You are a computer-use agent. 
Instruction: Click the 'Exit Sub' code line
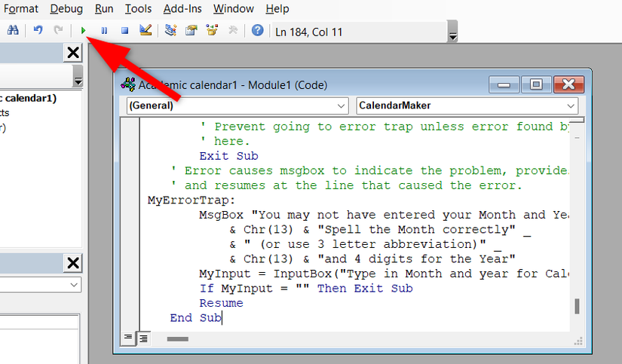[229, 156]
